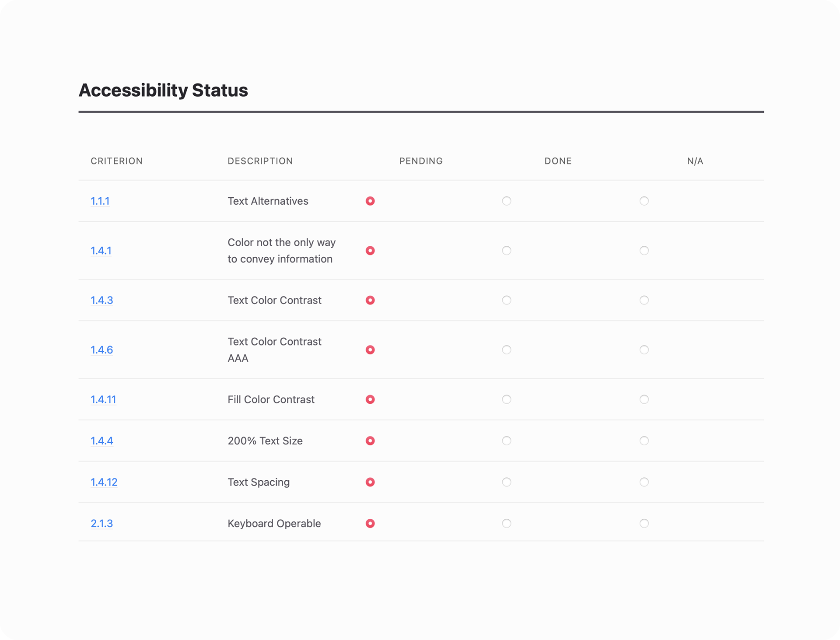Click the 'Text Color Contrast AAA' description
This screenshot has height=640, width=840.
point(274,350)
